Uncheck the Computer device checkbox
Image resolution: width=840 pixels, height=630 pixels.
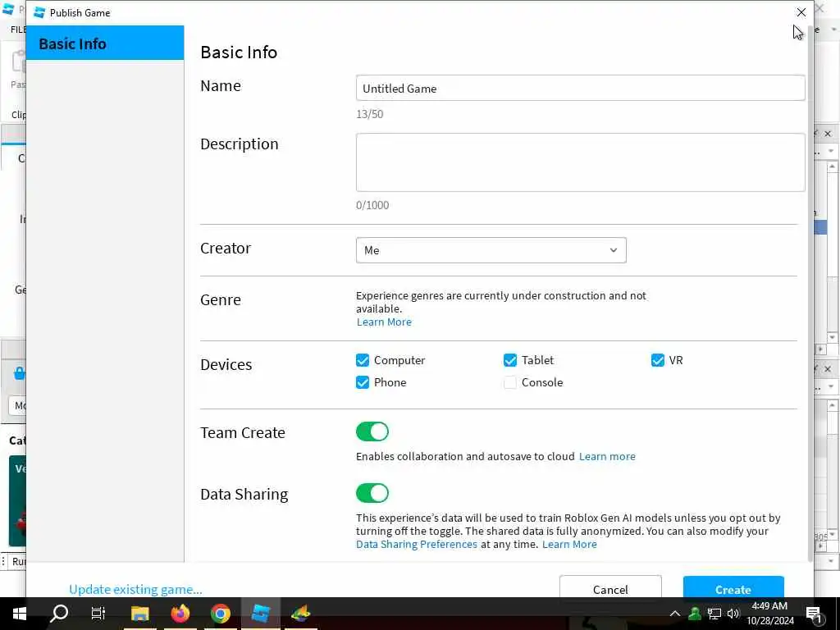(x=363, y=360)
